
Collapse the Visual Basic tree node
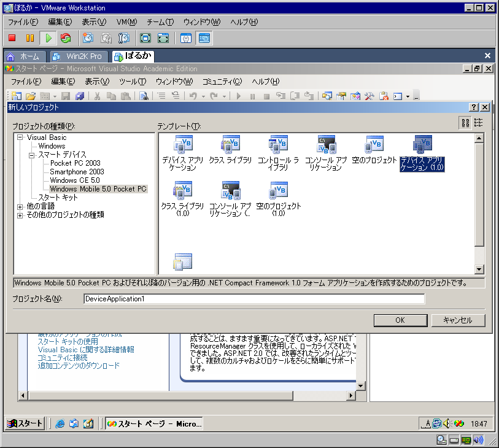pyautogui.click(x=20, y=137)
